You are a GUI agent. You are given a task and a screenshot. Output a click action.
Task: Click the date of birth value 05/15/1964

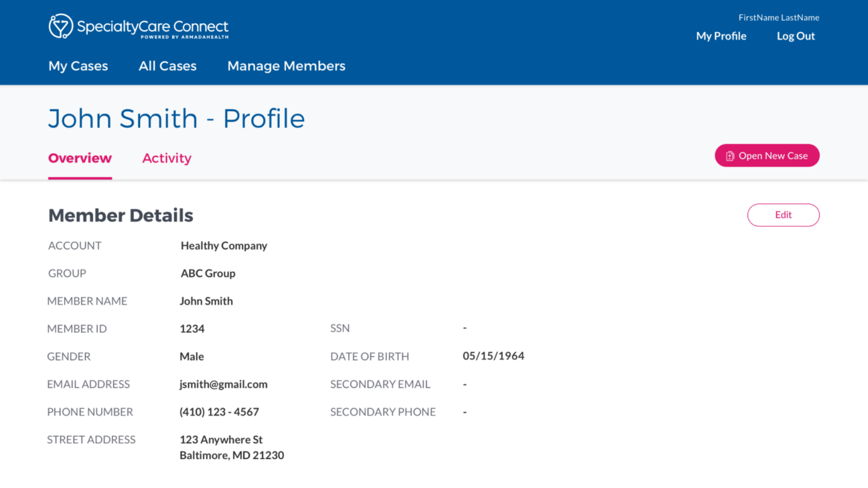493,356
